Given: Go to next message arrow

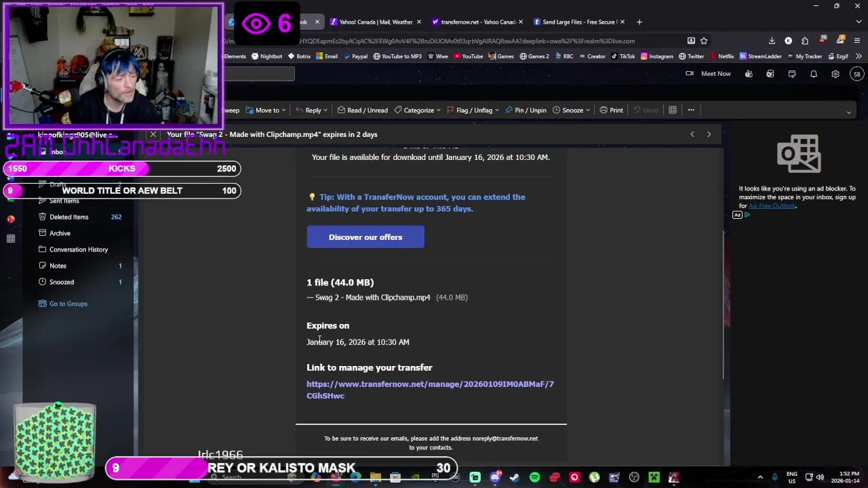Looking at the screenshot, I should (709, 134).
